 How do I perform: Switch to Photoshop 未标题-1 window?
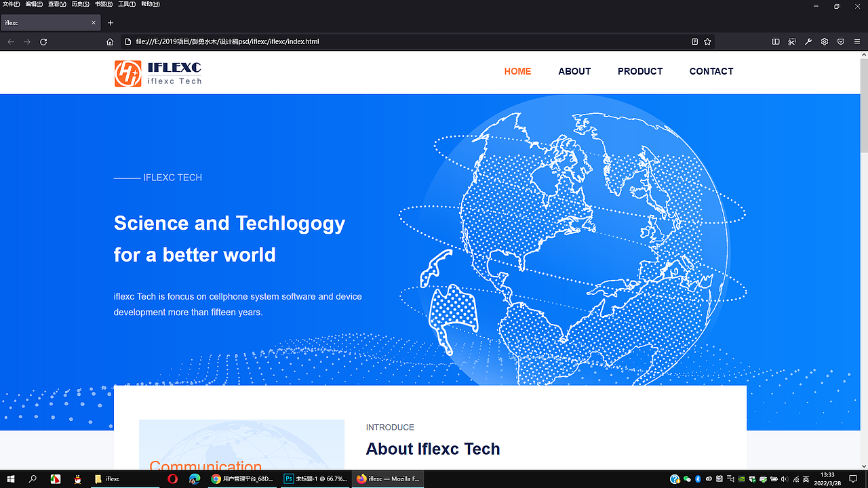pos(316,479)
